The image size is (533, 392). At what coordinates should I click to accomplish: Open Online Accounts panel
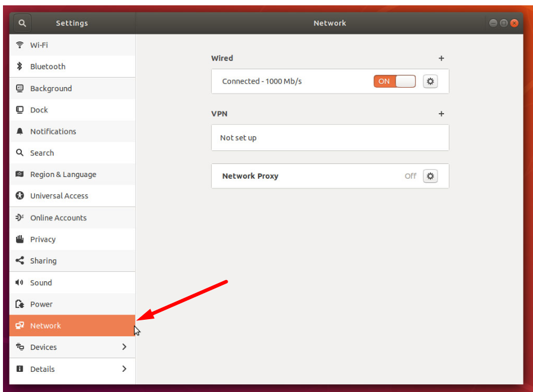[72, 217]
